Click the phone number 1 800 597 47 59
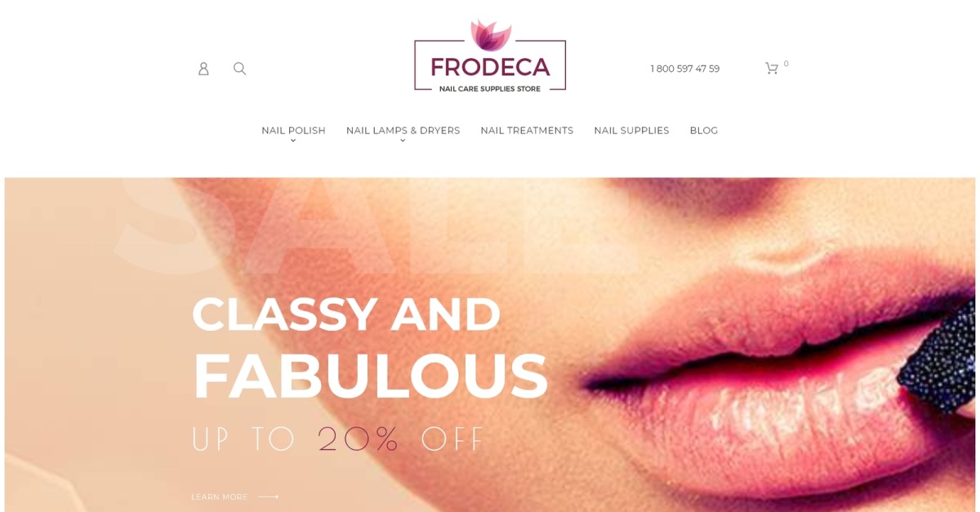 [x=684, y=69]
